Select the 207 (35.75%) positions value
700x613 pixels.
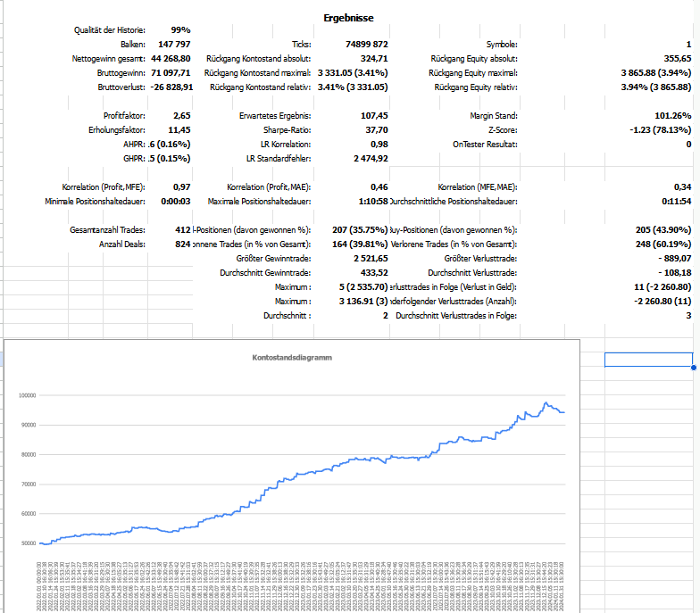coord(360,230)
